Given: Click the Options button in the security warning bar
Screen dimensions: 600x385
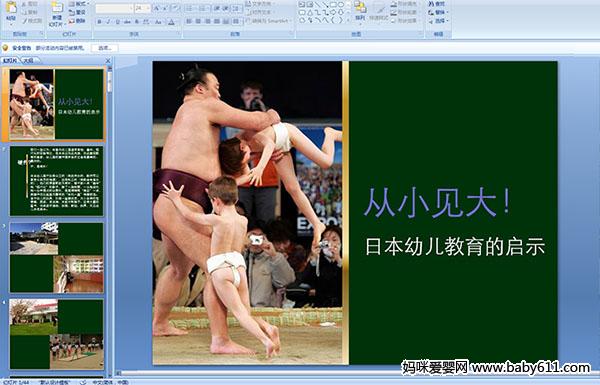Looking at the screenshot, I should click(104, 48).
